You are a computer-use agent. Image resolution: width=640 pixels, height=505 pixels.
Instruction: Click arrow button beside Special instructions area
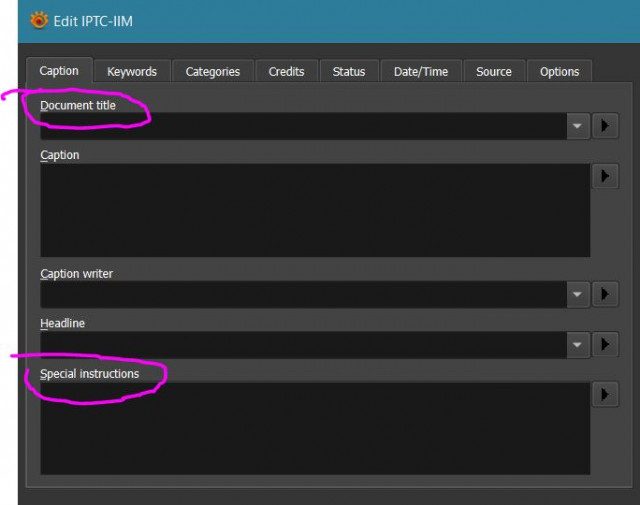point(605,394)
